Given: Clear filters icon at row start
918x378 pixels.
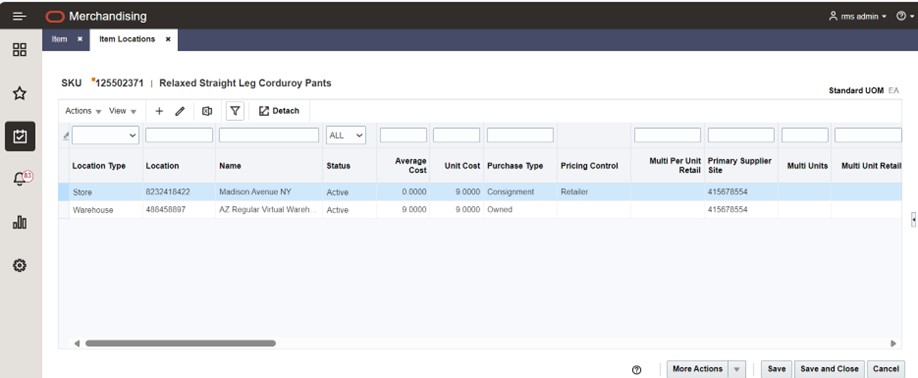Looking at the screenshot, I should pyautogui.click(x=66, y=136).
